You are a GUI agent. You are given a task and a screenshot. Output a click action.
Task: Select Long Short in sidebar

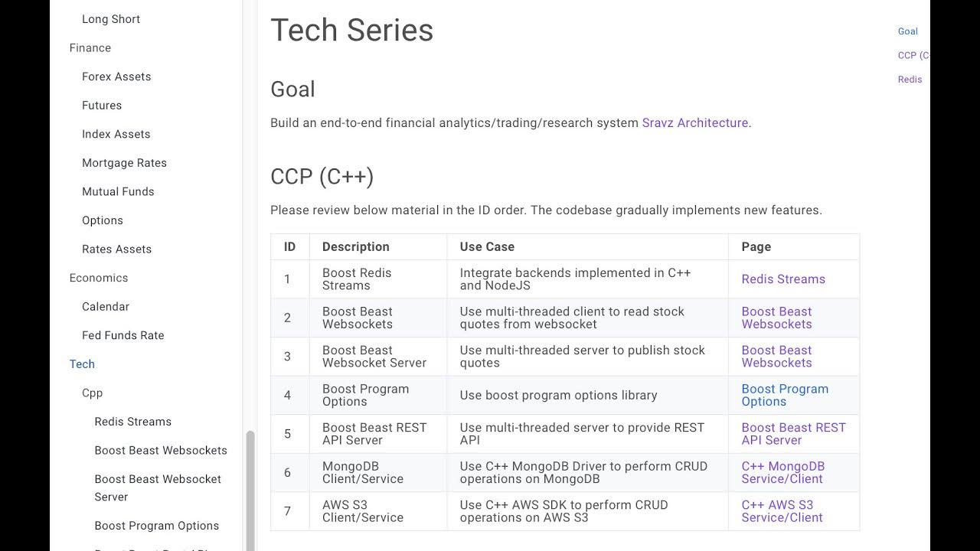pos(111,19)
